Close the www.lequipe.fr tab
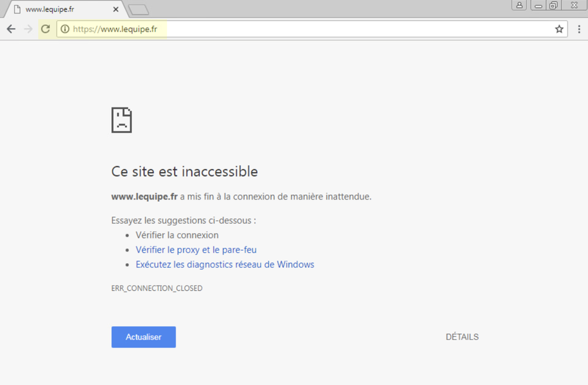 (x=116, y=9)
